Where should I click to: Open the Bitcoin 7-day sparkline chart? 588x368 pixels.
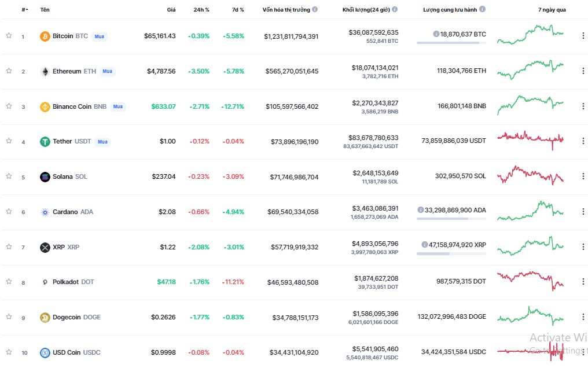530,35
